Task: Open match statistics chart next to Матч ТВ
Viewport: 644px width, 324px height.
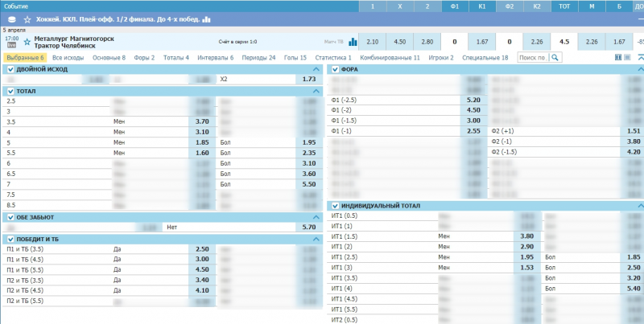Action: click(x=353, y=42)
